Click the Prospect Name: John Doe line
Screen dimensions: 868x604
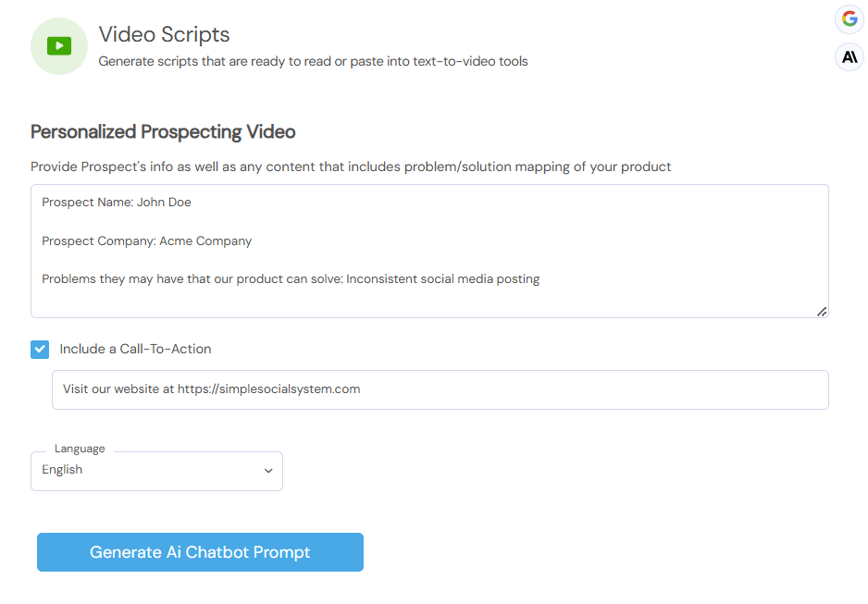click(x=117, y=203)
